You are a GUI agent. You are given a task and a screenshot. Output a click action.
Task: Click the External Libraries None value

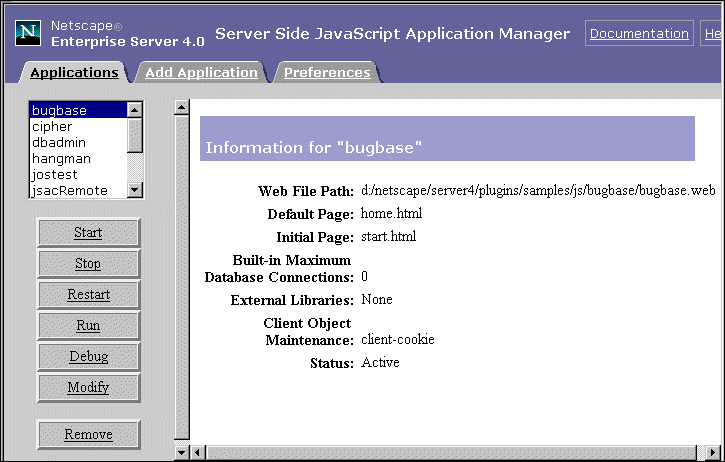pyautogui.click(x=377, y=300)
